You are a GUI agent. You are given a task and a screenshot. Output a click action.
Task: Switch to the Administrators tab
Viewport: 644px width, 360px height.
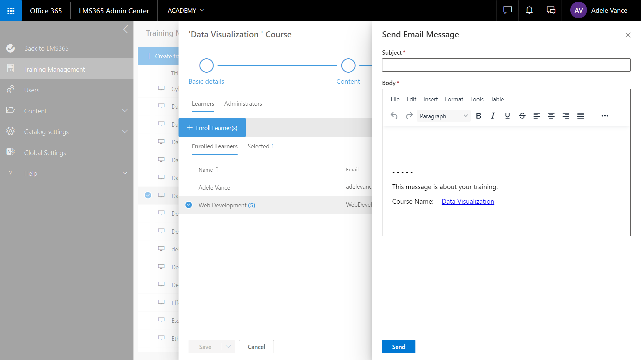(243, 104)
